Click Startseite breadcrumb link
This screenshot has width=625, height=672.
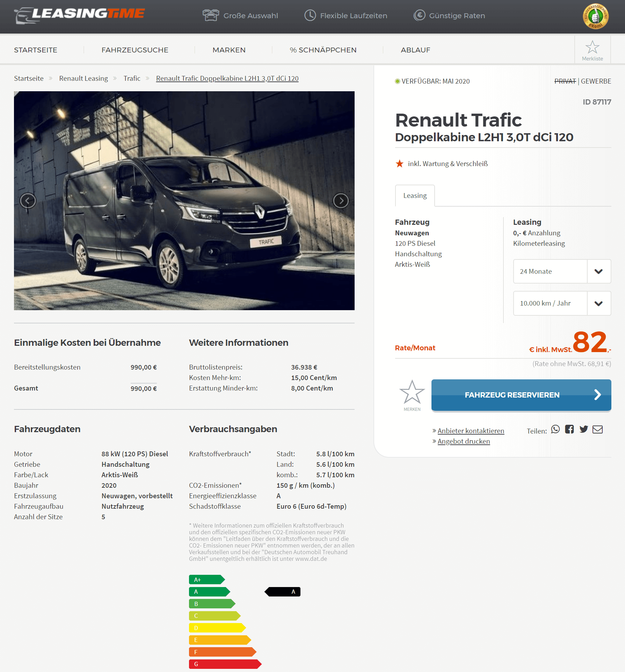29,78
